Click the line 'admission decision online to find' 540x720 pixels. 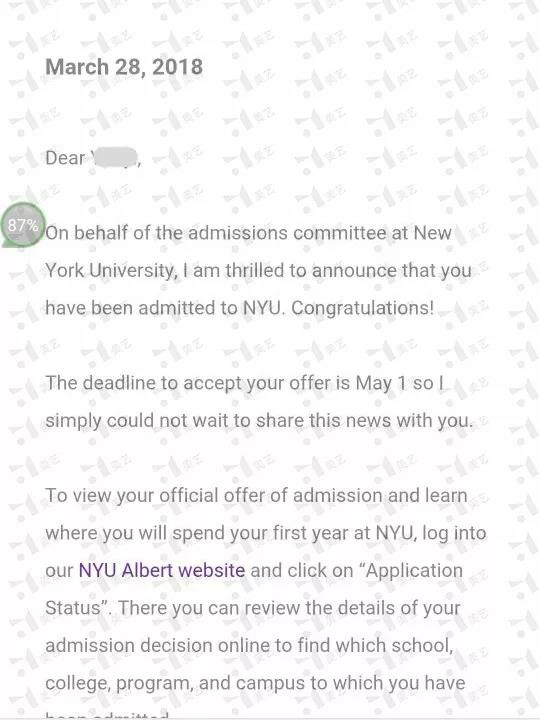coord(249,645)
